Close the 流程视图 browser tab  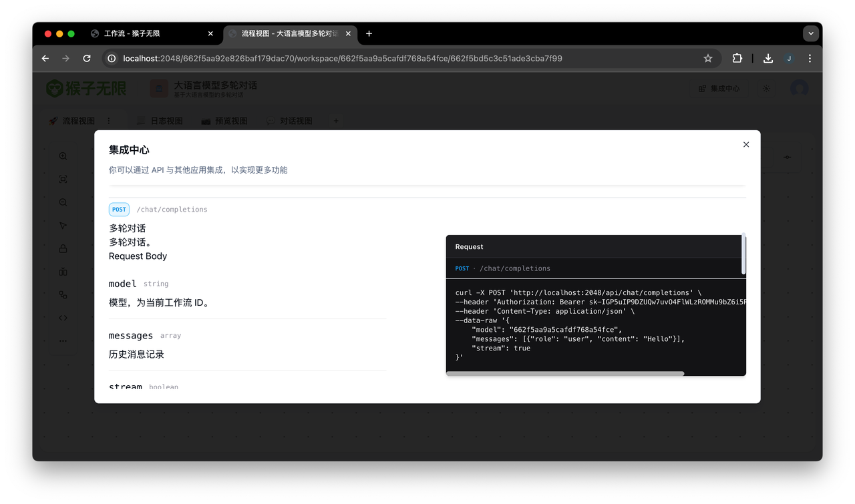pyautogui.click(x=348, y=33)
